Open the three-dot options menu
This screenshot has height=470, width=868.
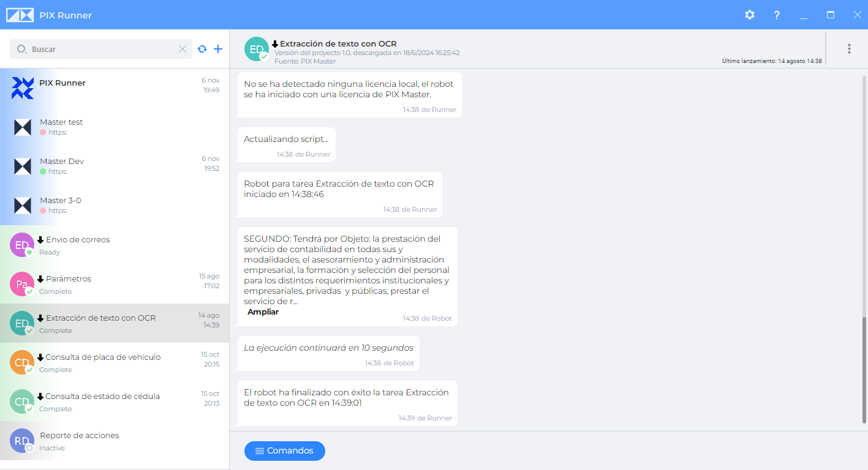pyautogui.click(x=849, y=49)
